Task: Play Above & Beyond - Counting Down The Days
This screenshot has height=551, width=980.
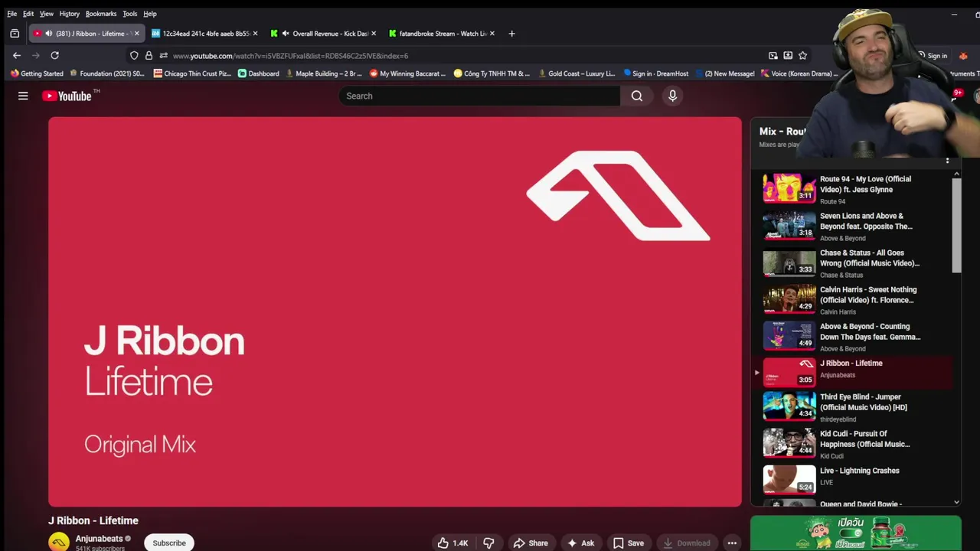Action: [854, 335]
